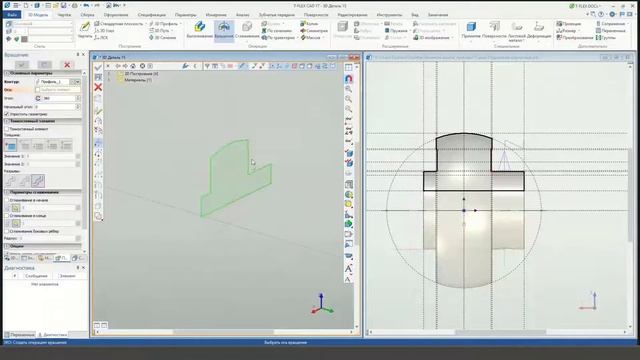Image resolution: width=640 pixels, height=360 pixels.
Task: Click the help question mark icon
Action: (x=601, y=14)
